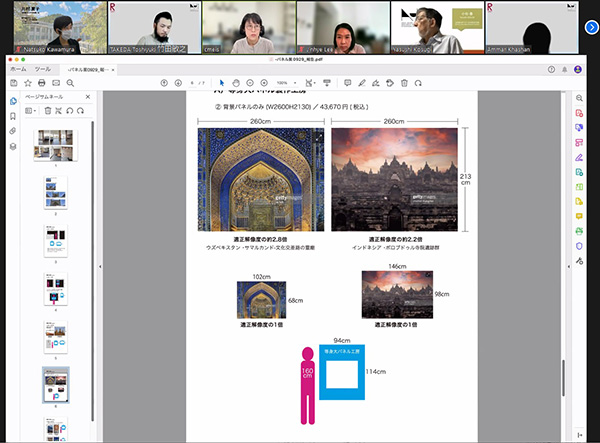Viewport: 600px width, 443px height.
Task: Open thumbnail panel options dropdown
Action: 31,111
